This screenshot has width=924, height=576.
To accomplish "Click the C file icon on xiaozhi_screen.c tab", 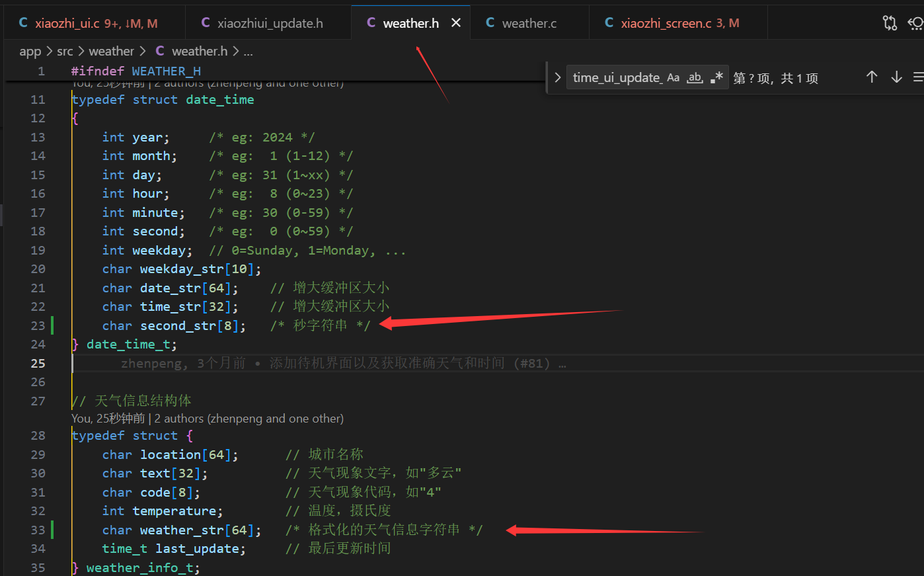I will coord(609,23).
